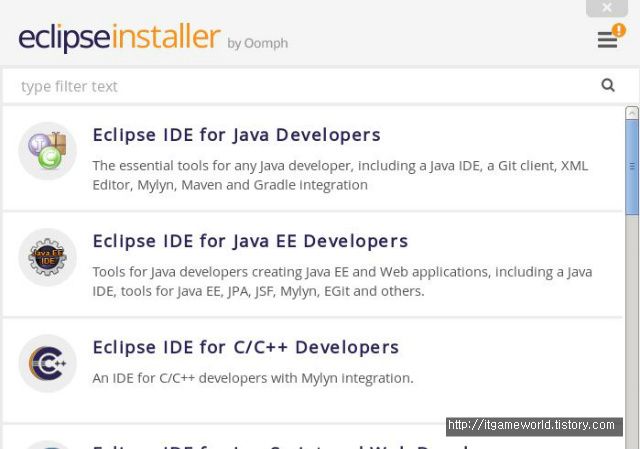This screenshot has width=640, height=449.
Task: Click the magnifier search icon
Action: click(608, 85)
